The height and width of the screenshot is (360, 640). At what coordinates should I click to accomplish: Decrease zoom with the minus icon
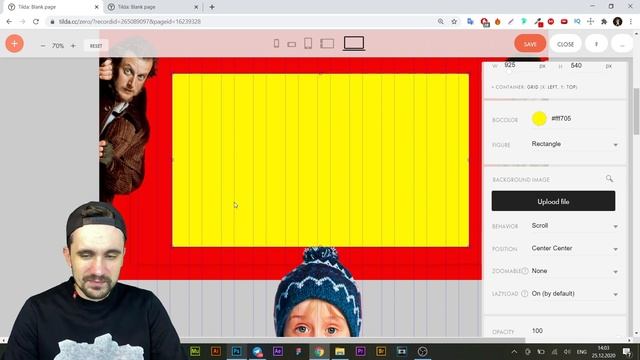point(43,46)
